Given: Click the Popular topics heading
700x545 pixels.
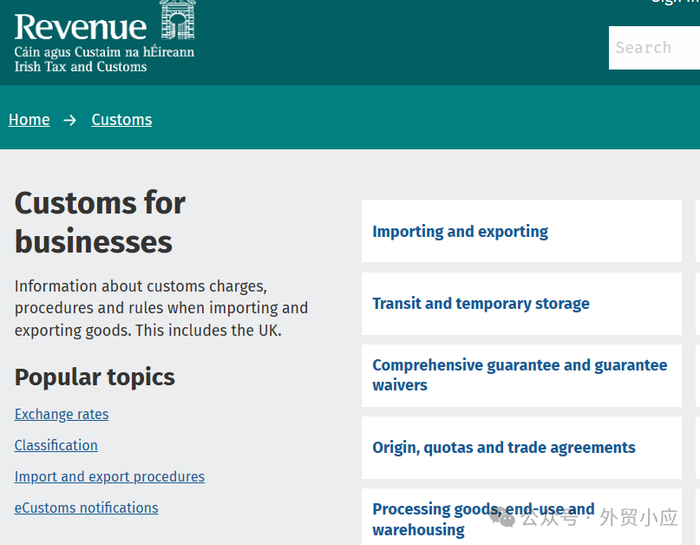Looking at the screenshot, I should pyautogui.click(x=94, y=377).
